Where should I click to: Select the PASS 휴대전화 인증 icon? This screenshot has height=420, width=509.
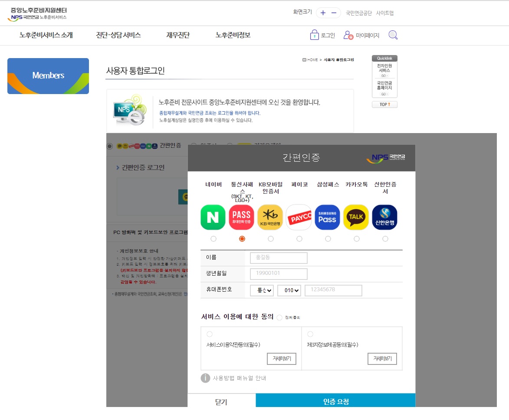(x=241, y=217)
